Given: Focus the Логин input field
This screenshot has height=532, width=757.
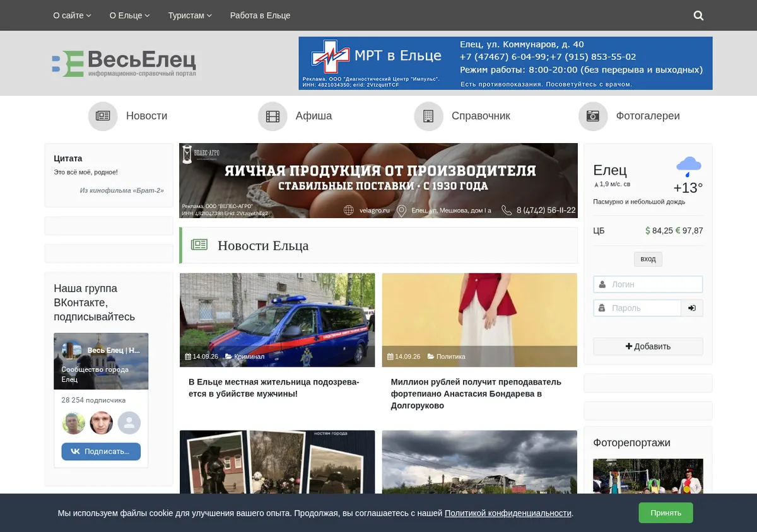Looking at the screenshot, I should click(648, 284).
